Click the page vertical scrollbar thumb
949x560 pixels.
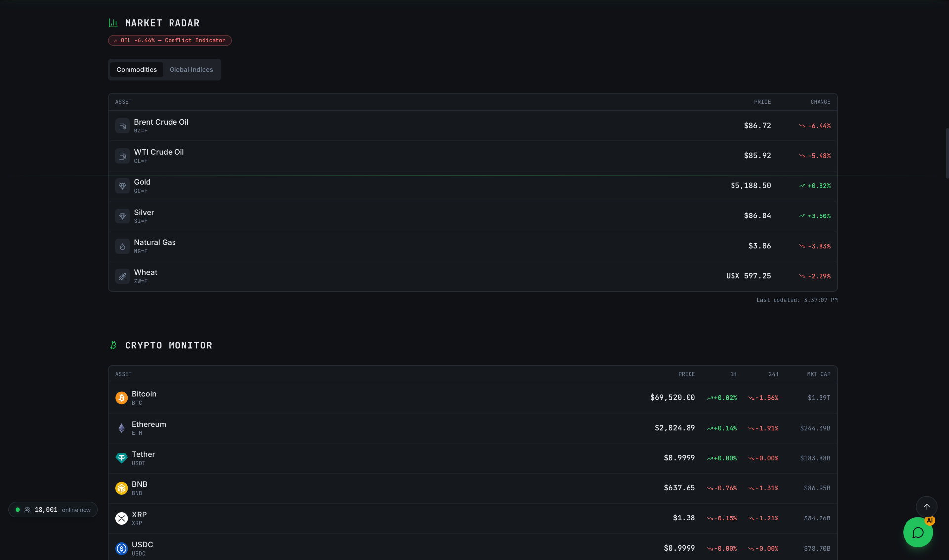[947, 153]
